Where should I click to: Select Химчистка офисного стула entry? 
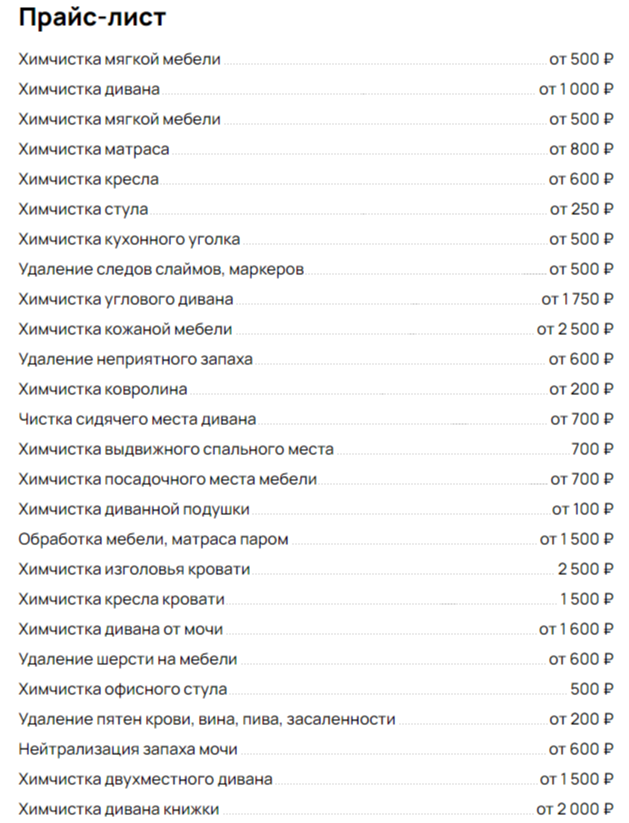[x=122, y=689]
